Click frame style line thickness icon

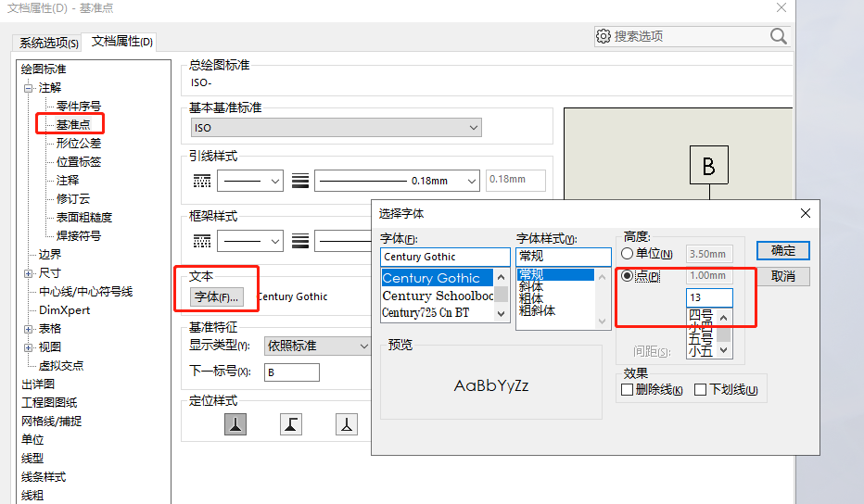[x=299, y=241]
